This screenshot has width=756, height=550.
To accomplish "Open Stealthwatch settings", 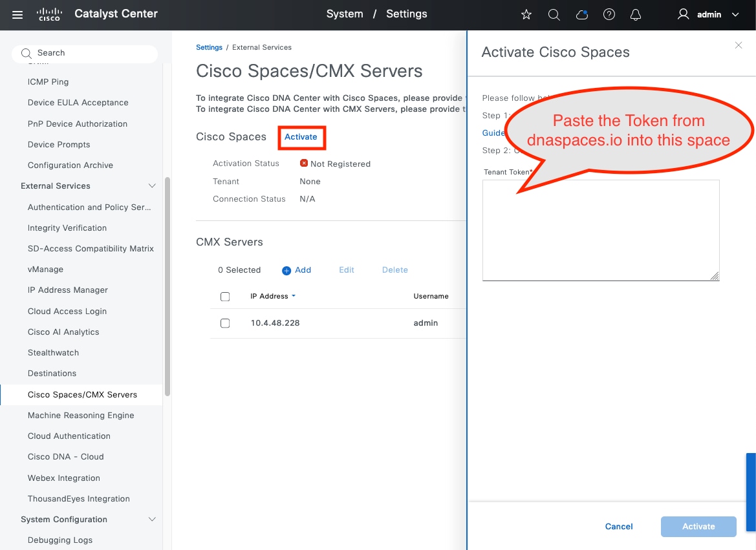I will [53, 353].
